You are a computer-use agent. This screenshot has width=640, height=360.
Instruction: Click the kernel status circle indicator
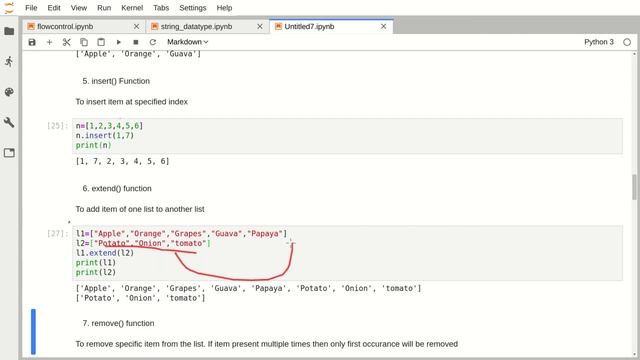pyautogui.click(x=627, y=42)
